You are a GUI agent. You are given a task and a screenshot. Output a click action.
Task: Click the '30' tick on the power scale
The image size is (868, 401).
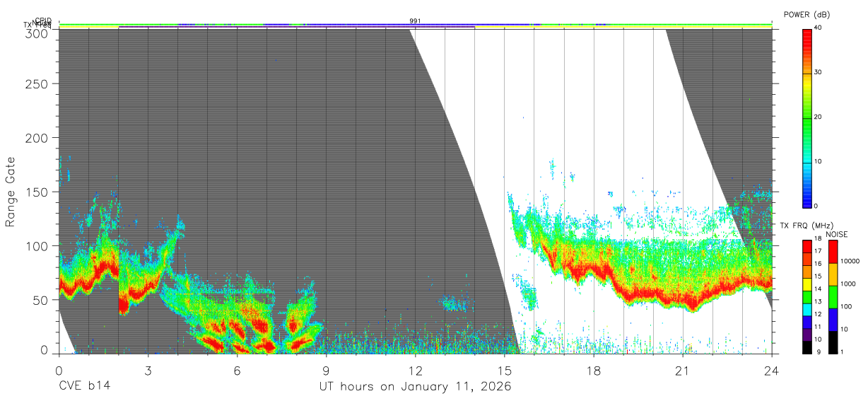coord(817,72)
